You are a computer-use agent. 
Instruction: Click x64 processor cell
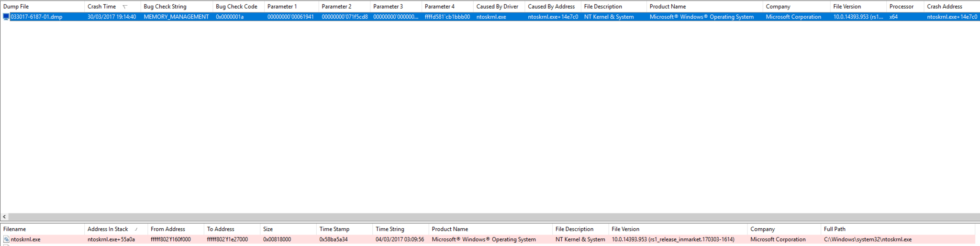click(x=893, y=17)
